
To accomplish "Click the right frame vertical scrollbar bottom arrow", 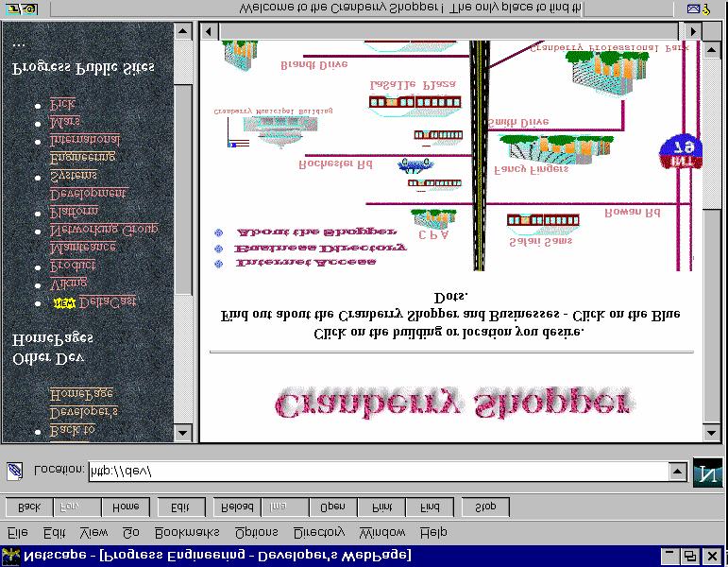I will (x=712, y=433).
